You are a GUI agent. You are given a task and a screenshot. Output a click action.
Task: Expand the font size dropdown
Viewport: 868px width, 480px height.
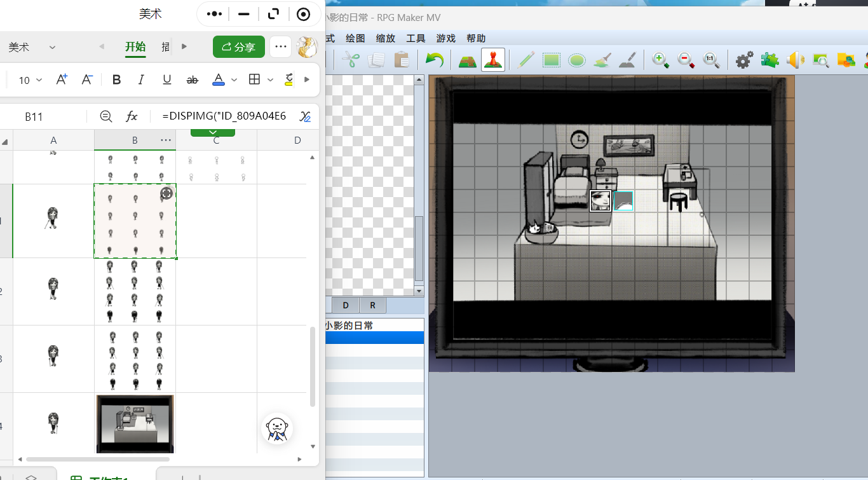coord(39,80)
